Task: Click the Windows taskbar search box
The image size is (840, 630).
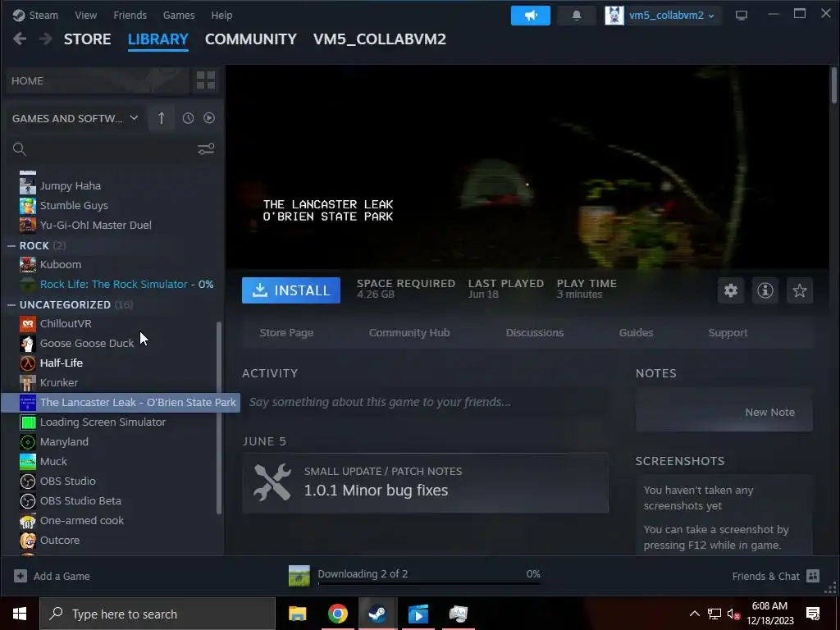Action: 157,614
